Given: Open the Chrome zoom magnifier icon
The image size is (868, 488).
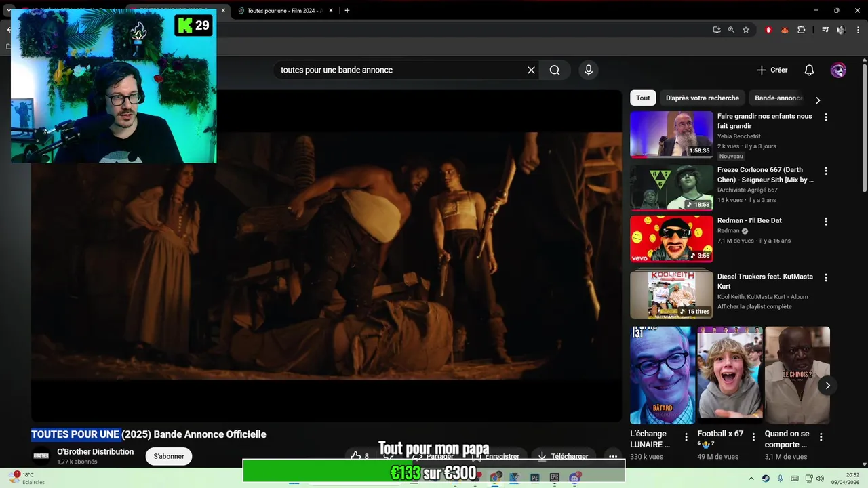Looking at the screenshot, I should point(731,30).
